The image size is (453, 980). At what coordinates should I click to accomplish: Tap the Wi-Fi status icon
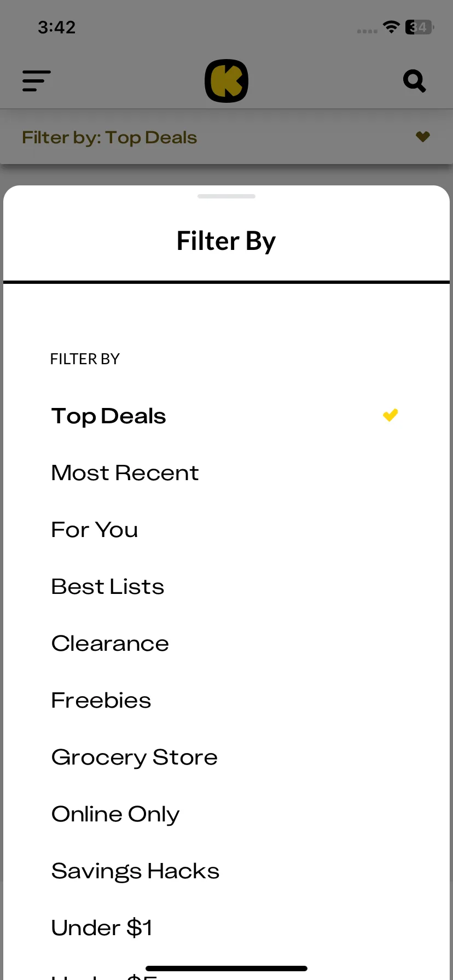point(391,27)
